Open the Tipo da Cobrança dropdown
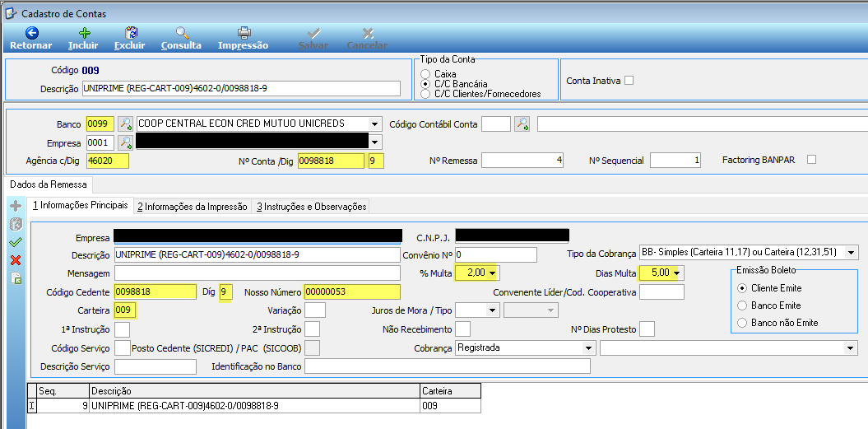 click(852, 252)
